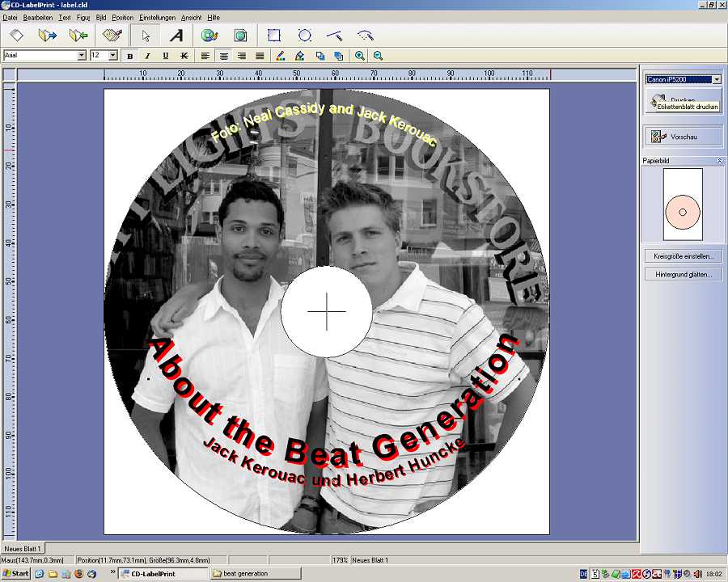This screenshot has width=728, height=582.
Task: Toggle bold text formatting
Action: pyautogui.click(x=130, y=56)
